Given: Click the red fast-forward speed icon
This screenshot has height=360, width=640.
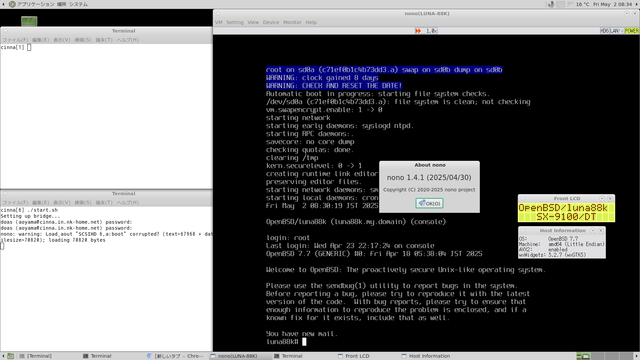Looking at the screenshot, I should pyautogui.click(x=418, y=31).
